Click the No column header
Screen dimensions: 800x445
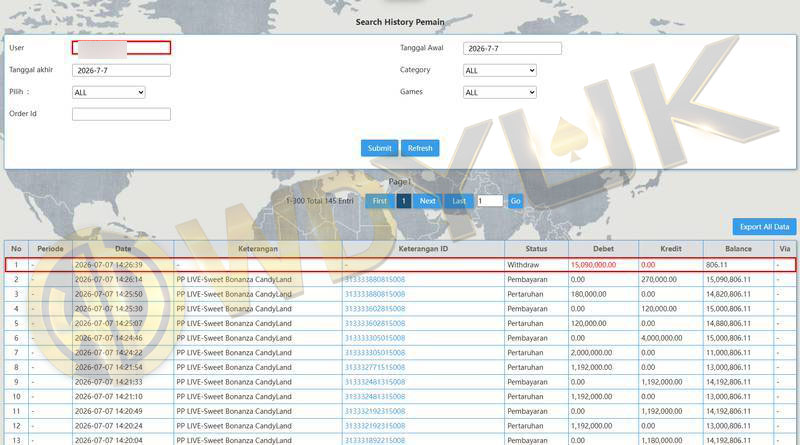(16, 249)
